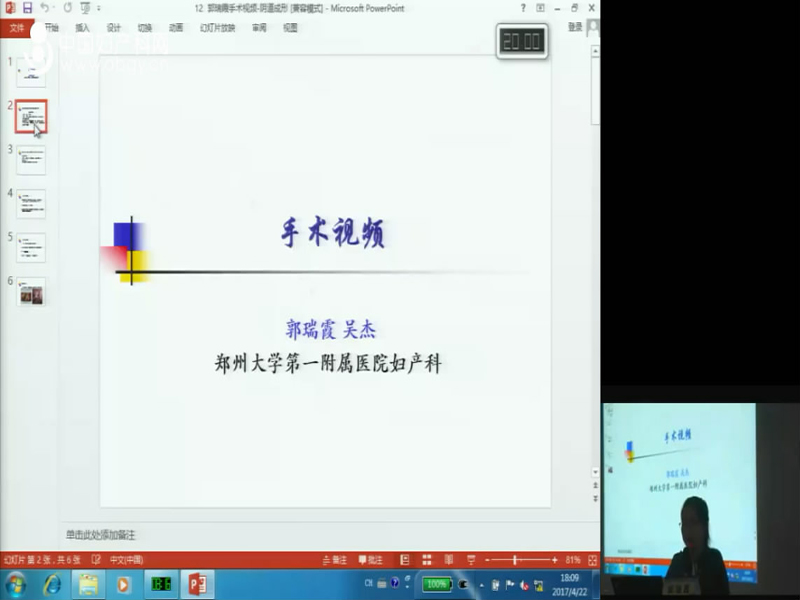Toggle the 批注 comments pane button
This screenshot has width=800, height=600.
tap(369, 560)
